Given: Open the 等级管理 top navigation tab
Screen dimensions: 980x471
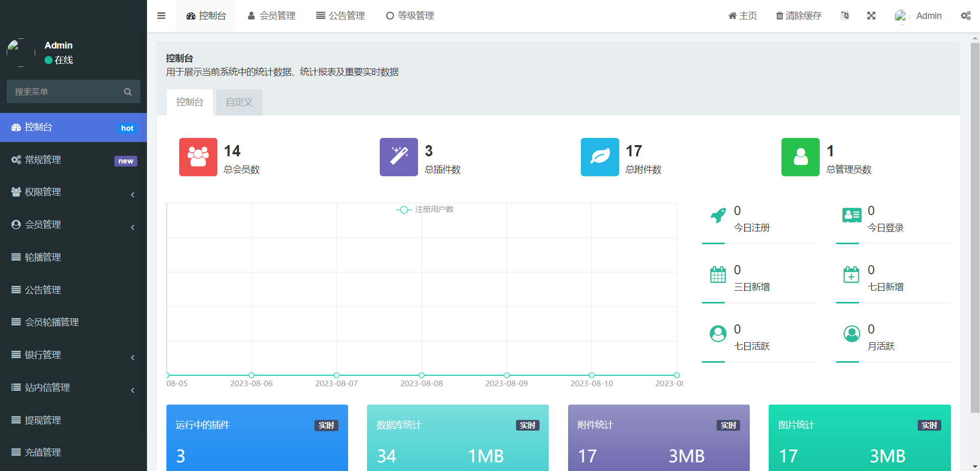Looking at the screenshot, I should point(410,16).
